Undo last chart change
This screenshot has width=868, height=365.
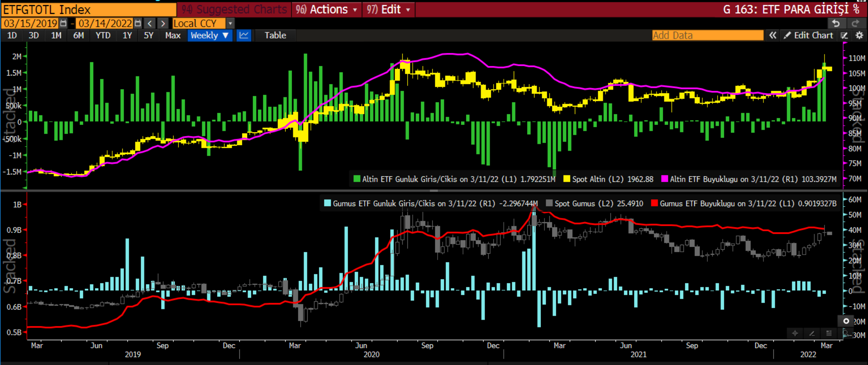(x=836, y=23)
